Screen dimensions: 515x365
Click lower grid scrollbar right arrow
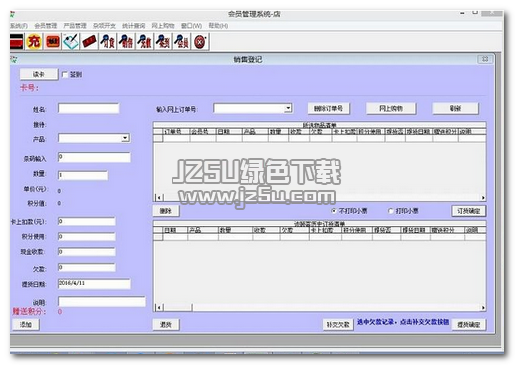pos(483,307)
